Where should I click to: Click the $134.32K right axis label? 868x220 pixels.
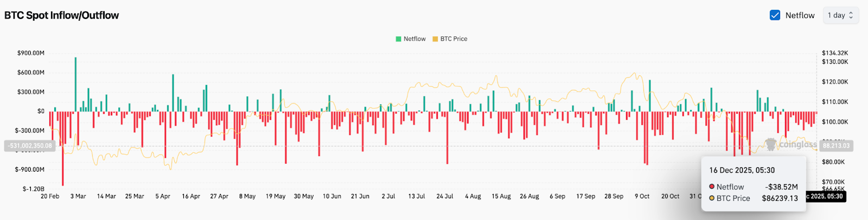[835, 53]
